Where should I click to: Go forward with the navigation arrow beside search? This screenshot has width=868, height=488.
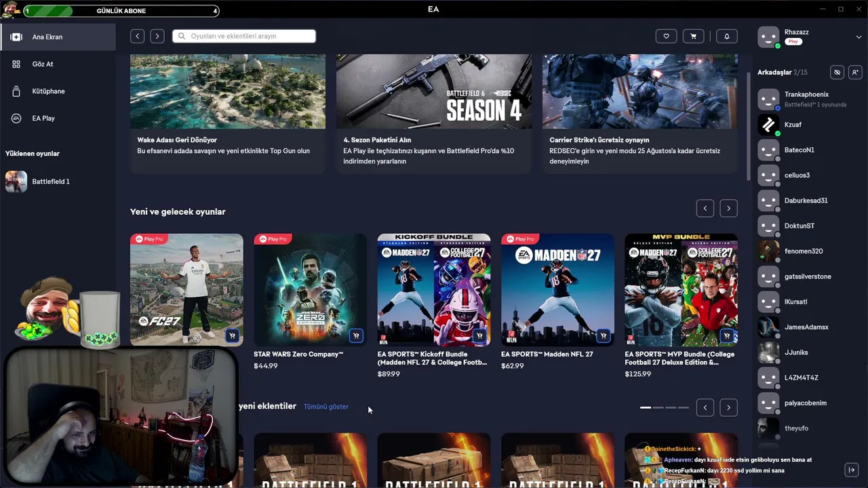coord(157,36)
